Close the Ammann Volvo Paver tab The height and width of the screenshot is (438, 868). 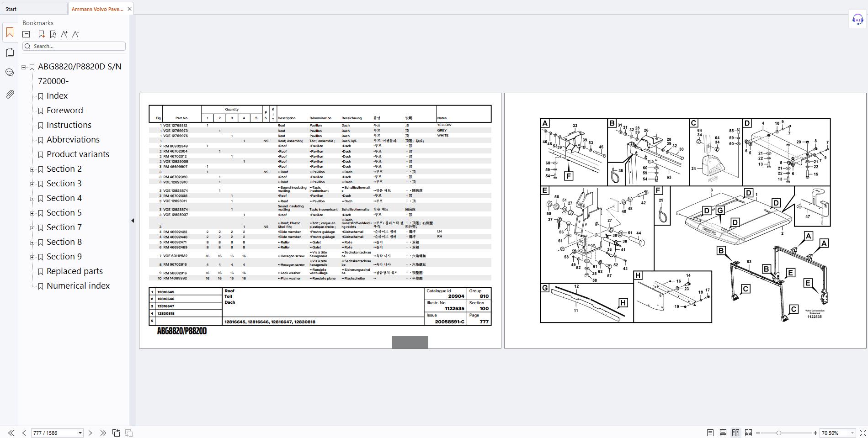pos(129,9)
